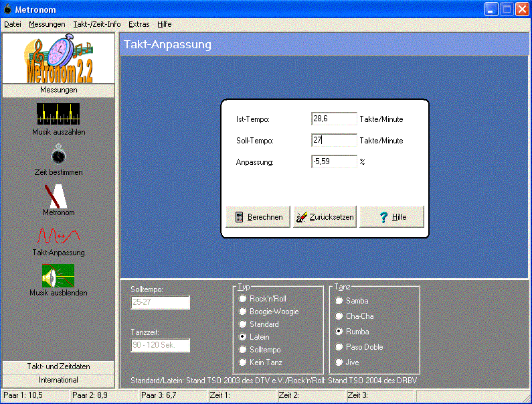This screenshot has width=532, height=404.
Task: Minimize the Metronom window
Action: coord(491,9)
